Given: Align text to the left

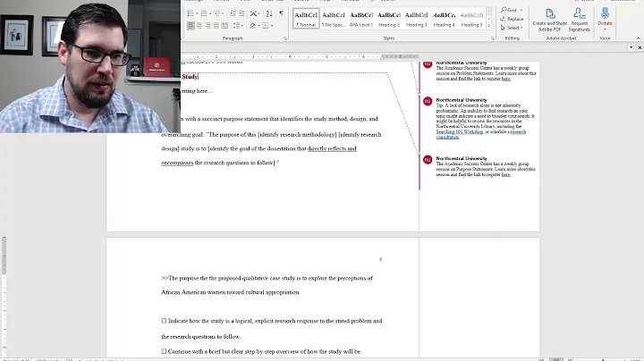Looking at the screenshot, I should (x=191, y=25).
